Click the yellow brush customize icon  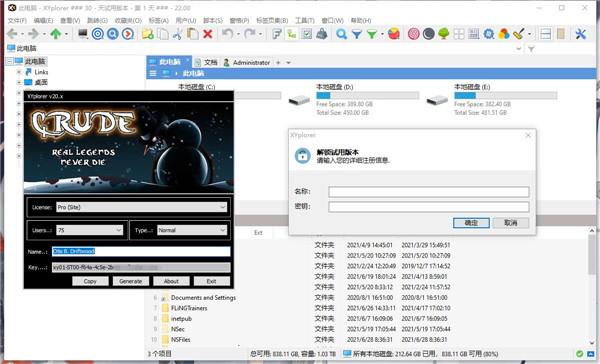[518, 34]
